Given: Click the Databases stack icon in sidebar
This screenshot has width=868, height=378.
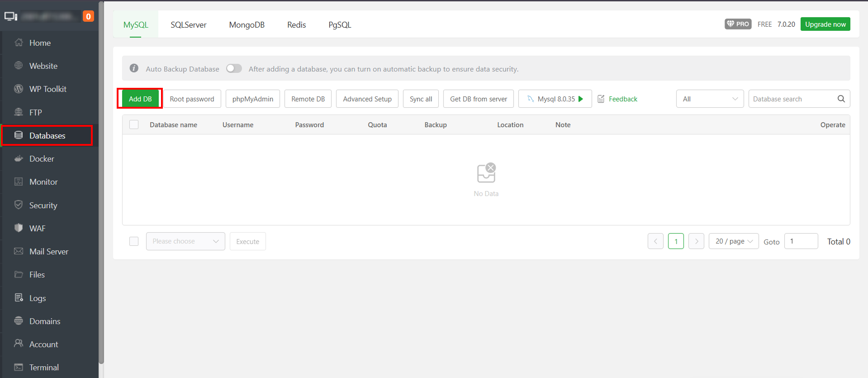Looking at the screenshot, I should click(19, 135).
